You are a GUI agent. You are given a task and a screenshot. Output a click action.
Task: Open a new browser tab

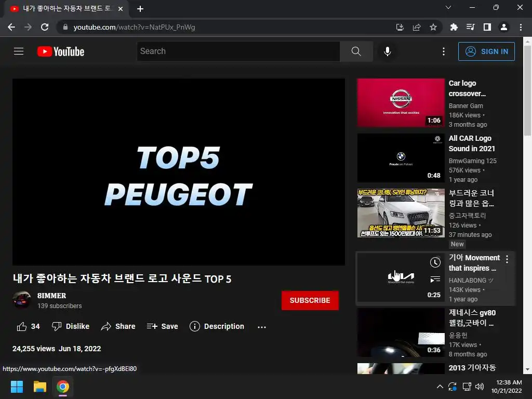click(x=140, y=9)
